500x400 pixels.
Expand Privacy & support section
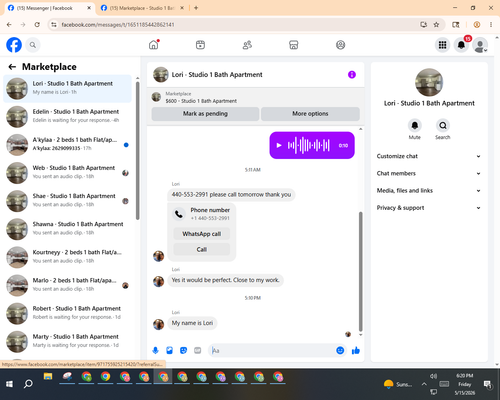click(429, 208)
